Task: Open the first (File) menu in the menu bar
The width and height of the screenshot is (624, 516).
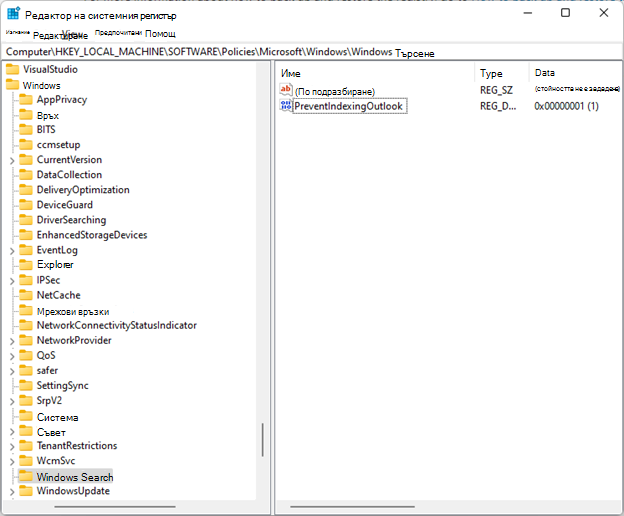Action: click(x=18, y=32)
